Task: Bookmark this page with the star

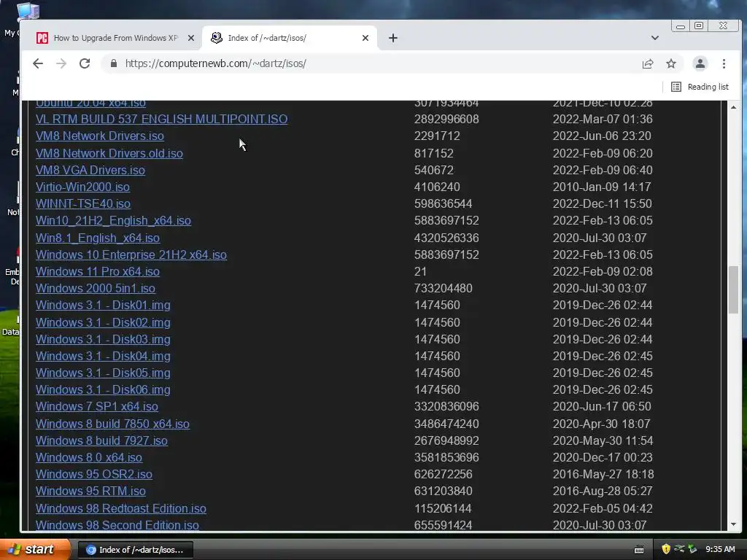Action: coord(671,63)
